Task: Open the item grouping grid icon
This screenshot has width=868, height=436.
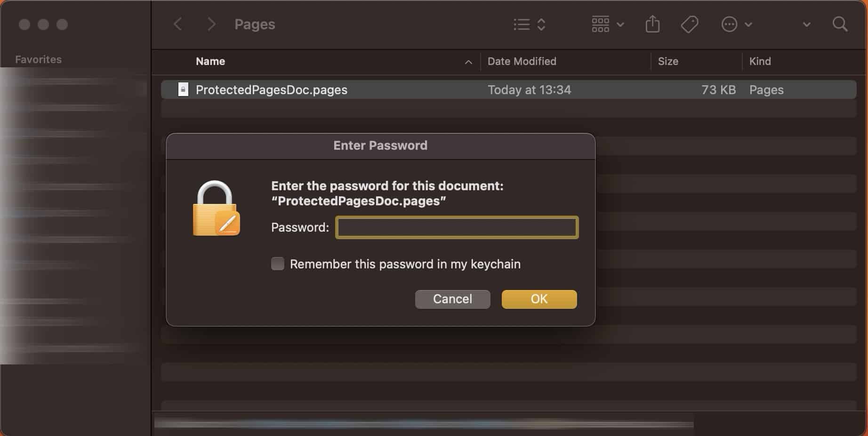Action: 608,24
